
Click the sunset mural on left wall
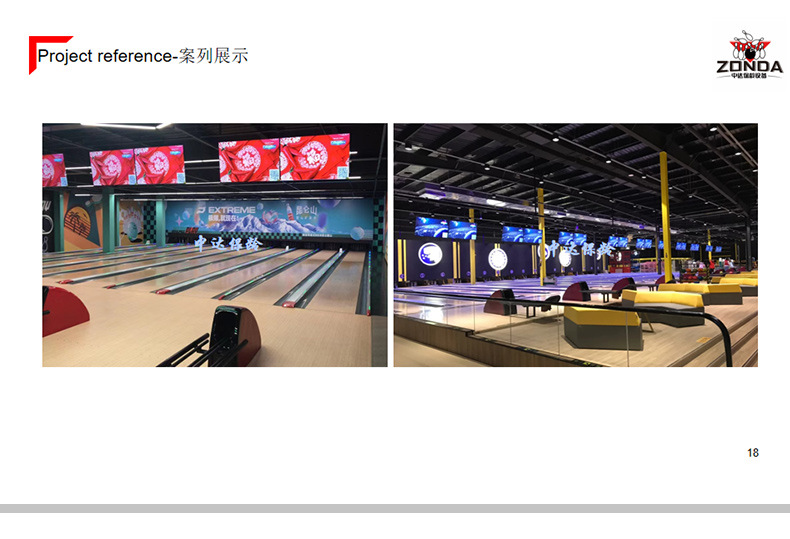click(83, 222)
